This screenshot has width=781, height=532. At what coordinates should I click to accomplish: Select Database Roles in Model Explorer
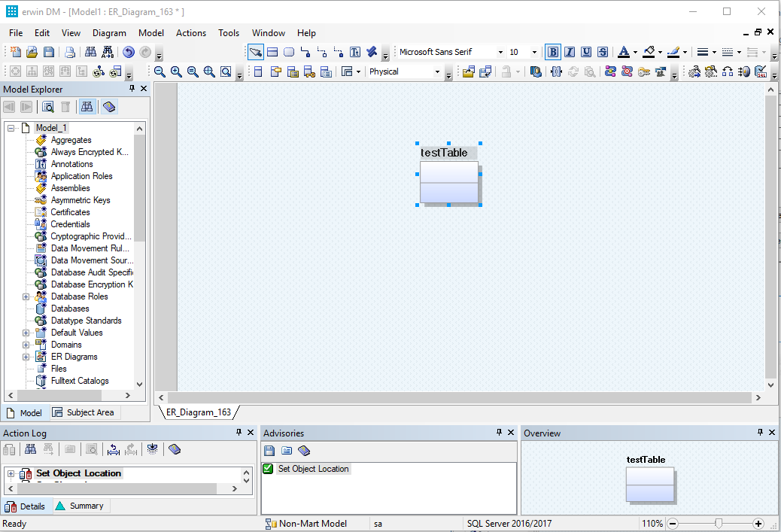pos(79,296)
